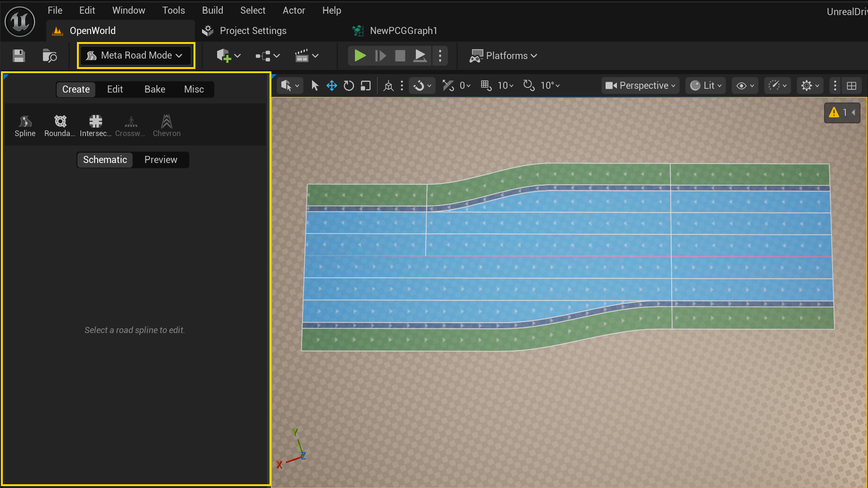This screenshot has width=868, height=488.
Task: Select the Misc tab in Meta Road panel
Action: [194, 89]
